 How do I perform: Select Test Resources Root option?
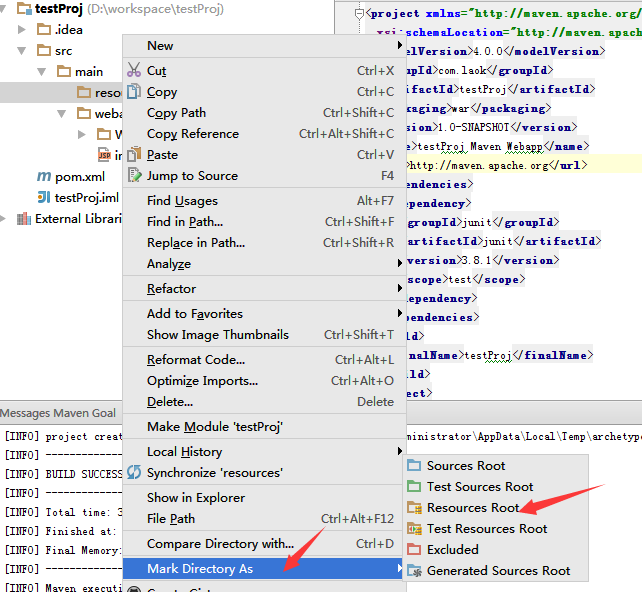487,529
